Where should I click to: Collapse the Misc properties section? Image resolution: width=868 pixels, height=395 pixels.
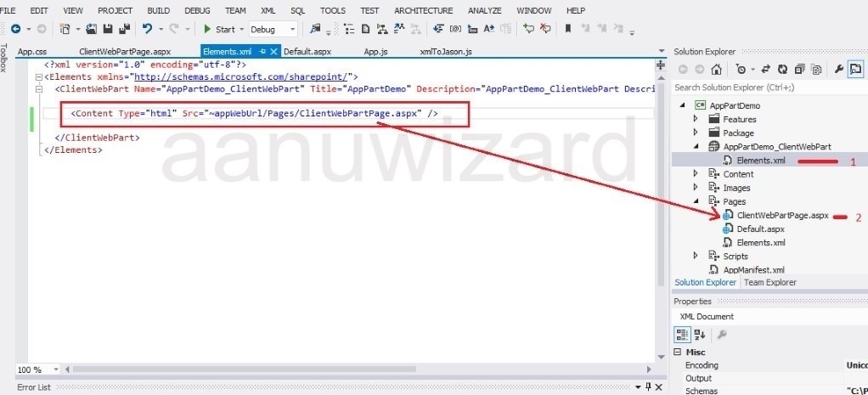678,352
